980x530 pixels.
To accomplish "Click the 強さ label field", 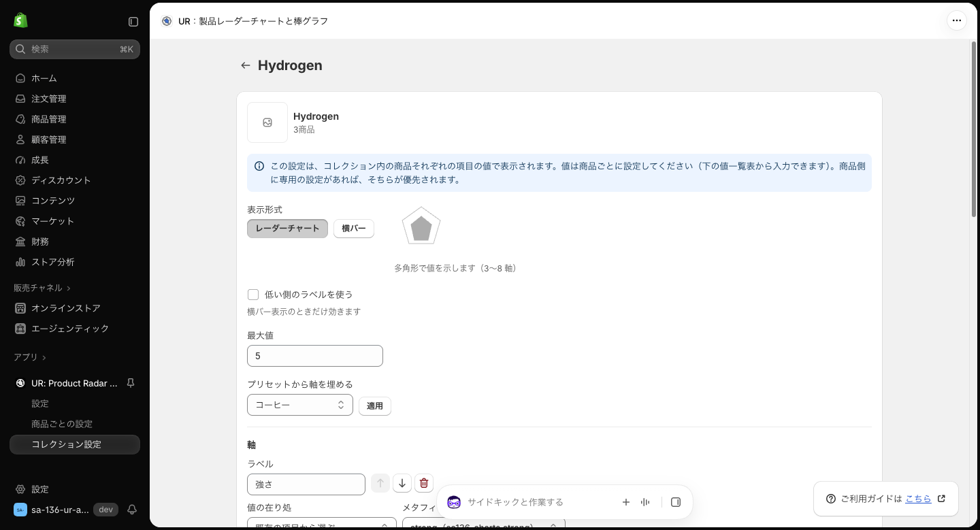I will pyautogui.click(x=306, y=484).
